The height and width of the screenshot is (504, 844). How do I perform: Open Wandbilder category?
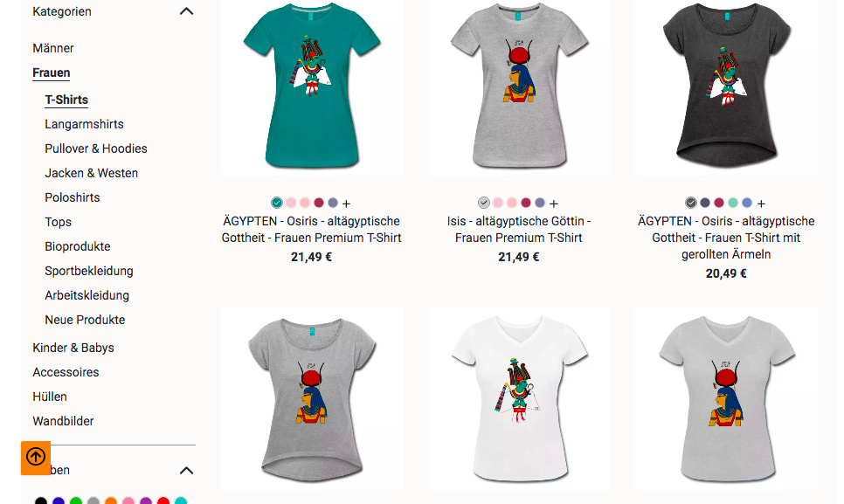(63, 421)
